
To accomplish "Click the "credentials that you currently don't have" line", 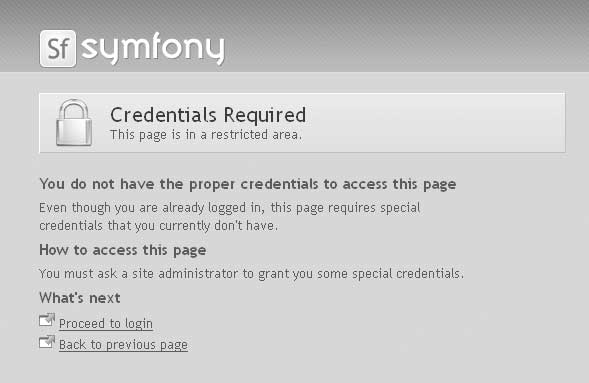I will point(159,226).
